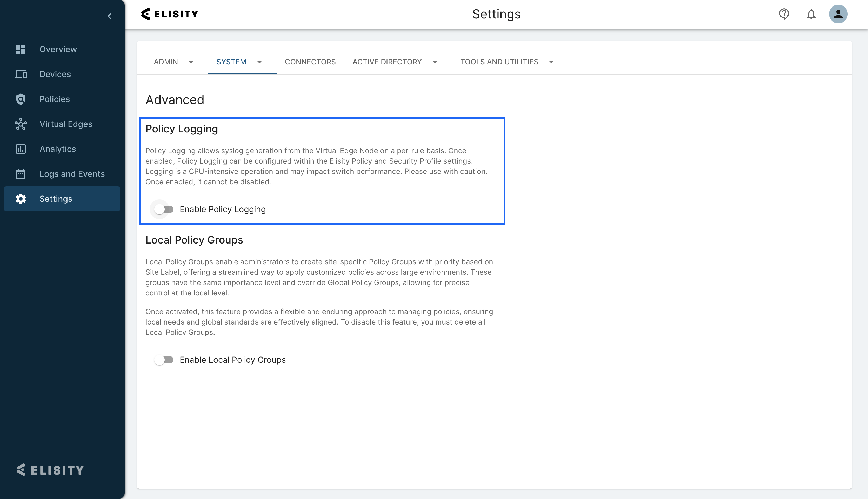Viewport: 868px width, 499px height.
Task: Open Analytics via its chart icon
Action: coord(21,149)
